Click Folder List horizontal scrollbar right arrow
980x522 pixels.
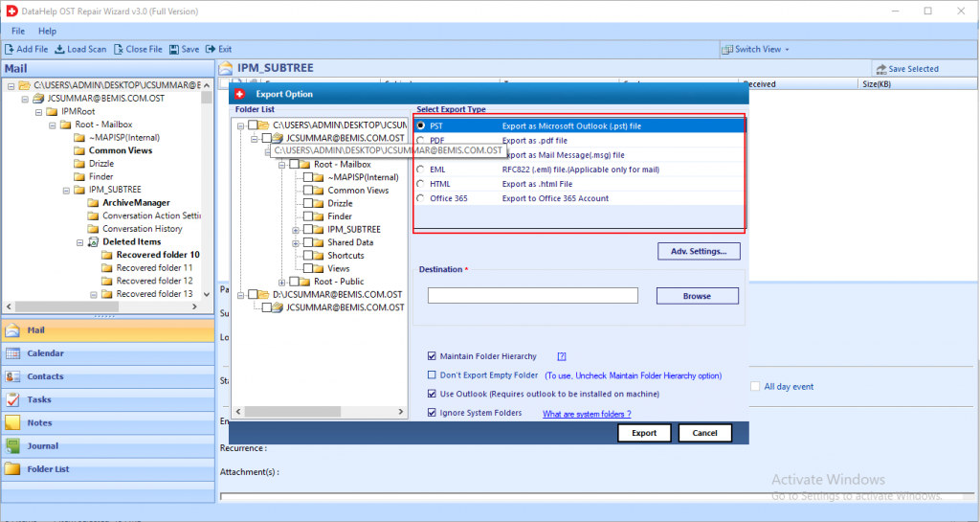click(401, 411)
